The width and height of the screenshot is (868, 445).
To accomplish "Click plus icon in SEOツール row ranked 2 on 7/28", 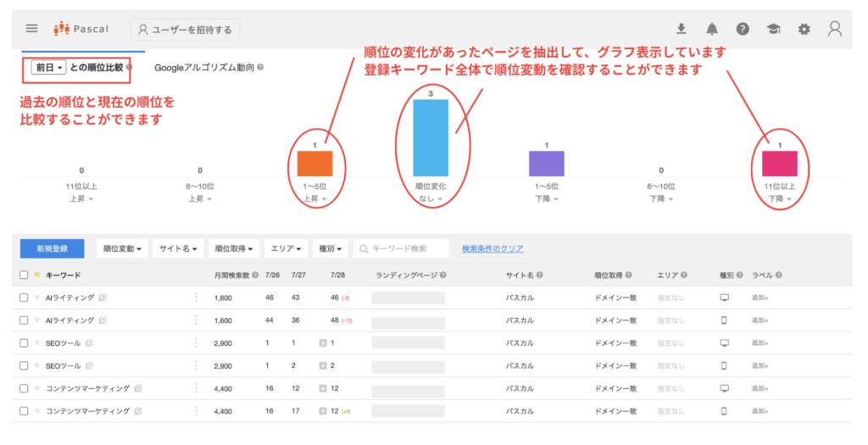I will (323, 366).
